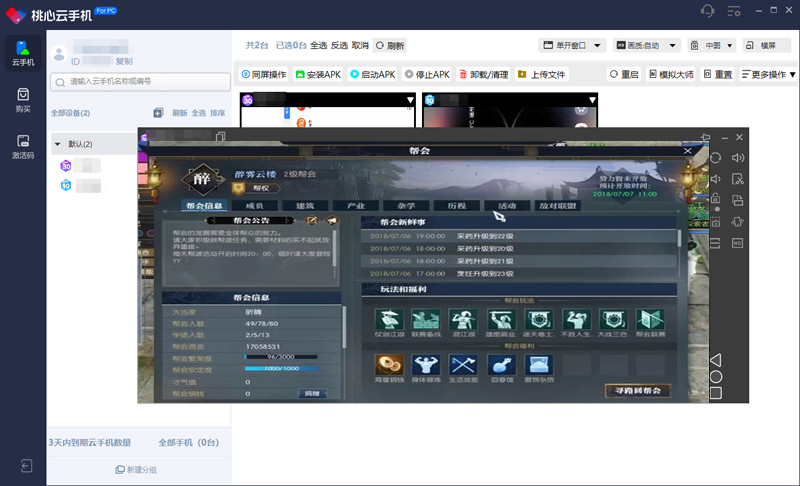Image resolution: width=800 pixels, height=486 pixels.
Task: Toggle 横屏 landscape mode button
Action: click(764, 45)
